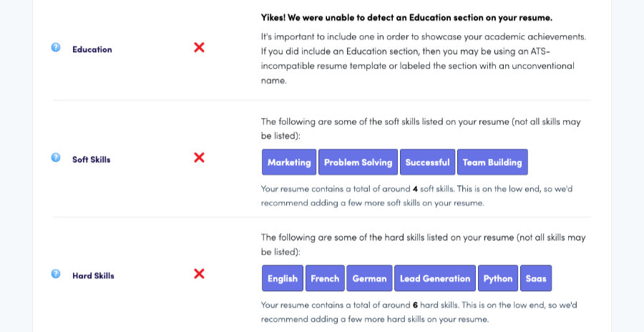Click the English hard skill tag
Screen dimensions: 644x332
[x=283, y=278]
